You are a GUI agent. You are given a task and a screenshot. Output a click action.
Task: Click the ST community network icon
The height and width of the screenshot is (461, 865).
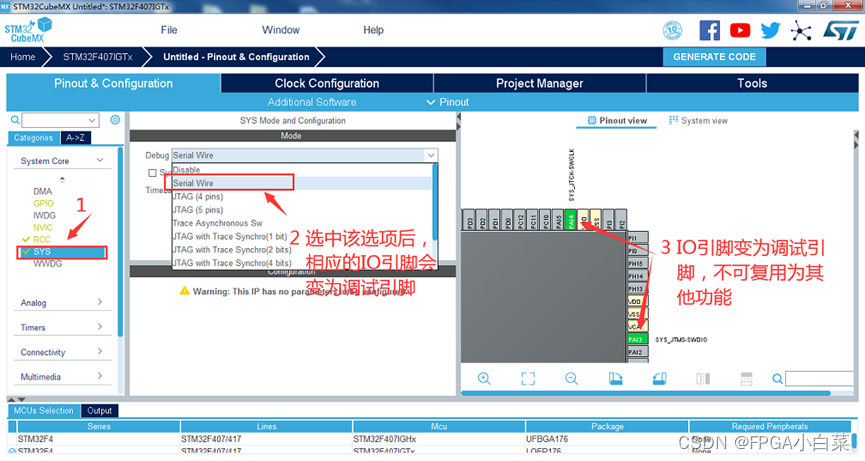click(801, 30)
